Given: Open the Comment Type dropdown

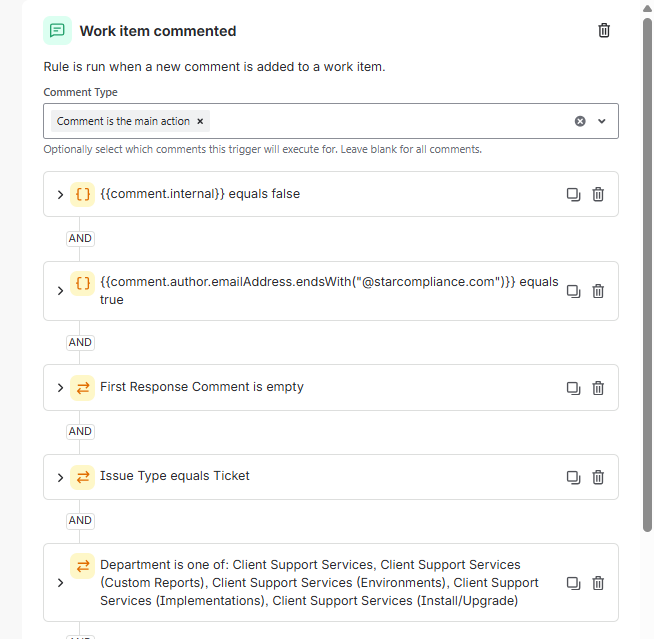Looking at the screenshot, I should click(x=601, y=121).
